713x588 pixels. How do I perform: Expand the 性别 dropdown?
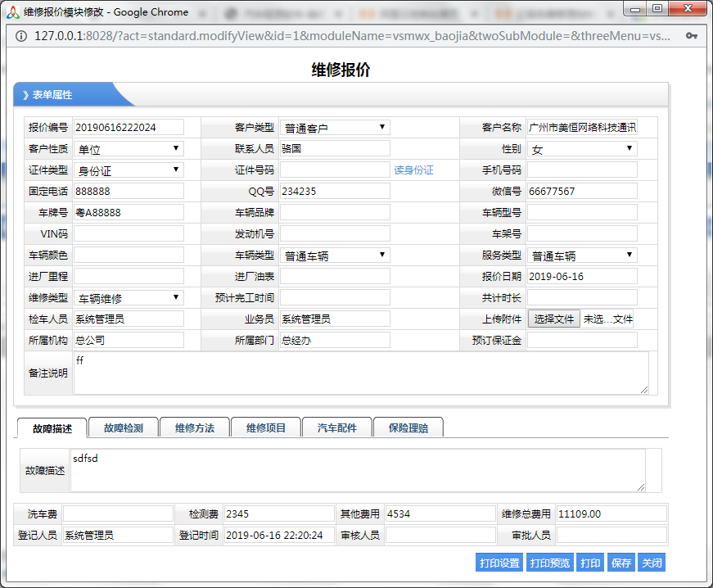(x=582, y=149)
